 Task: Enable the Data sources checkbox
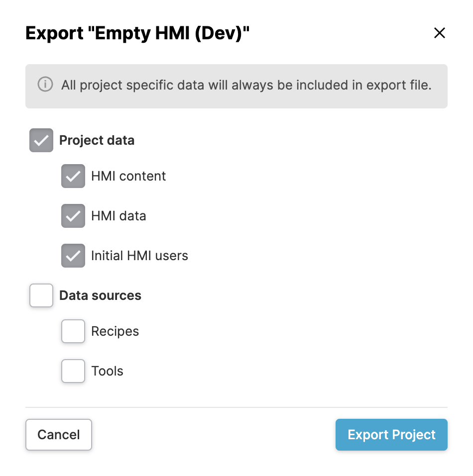(x=41, y=295)
